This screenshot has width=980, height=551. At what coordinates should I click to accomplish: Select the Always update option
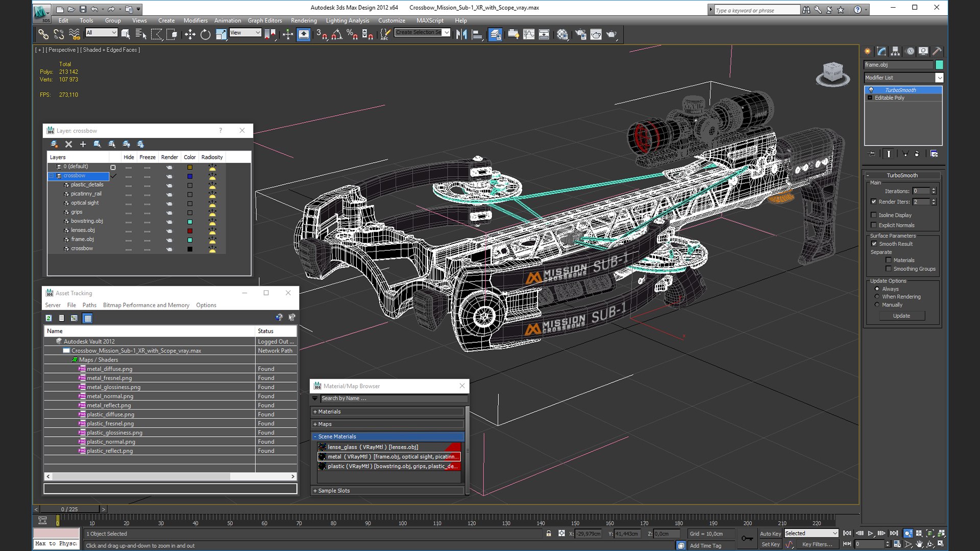[x=877, y=289]
